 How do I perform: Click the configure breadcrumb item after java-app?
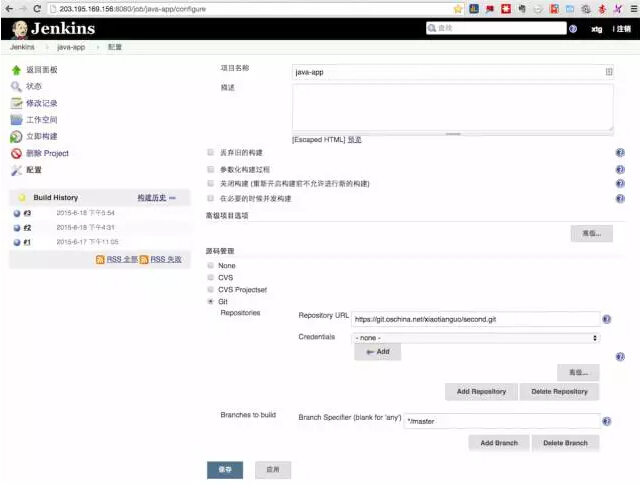pos(115,47)
